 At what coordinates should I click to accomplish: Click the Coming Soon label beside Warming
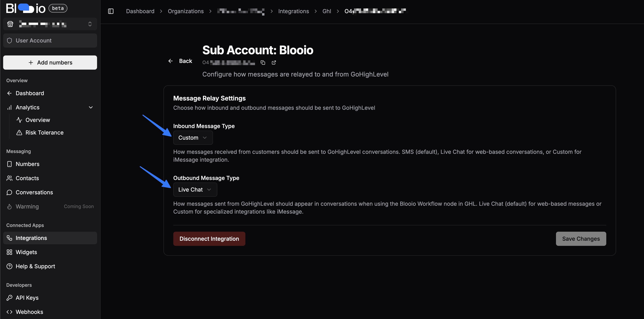79,207
